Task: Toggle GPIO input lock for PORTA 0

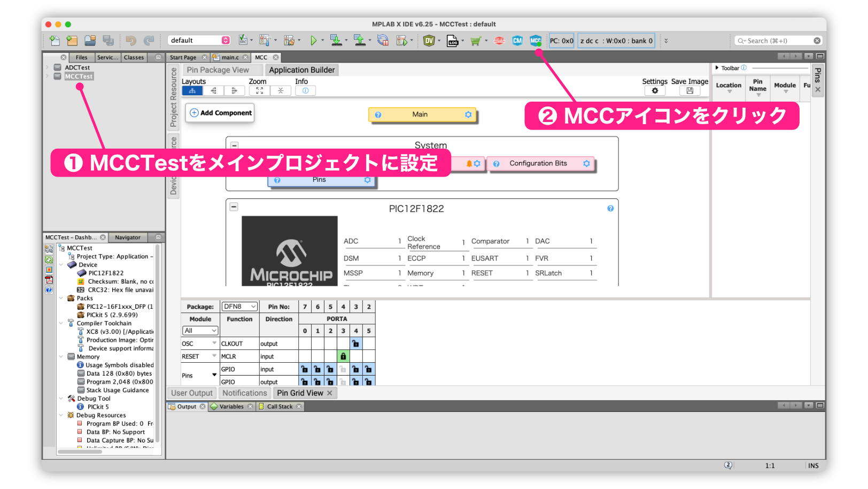Action: tap(305, 369)
